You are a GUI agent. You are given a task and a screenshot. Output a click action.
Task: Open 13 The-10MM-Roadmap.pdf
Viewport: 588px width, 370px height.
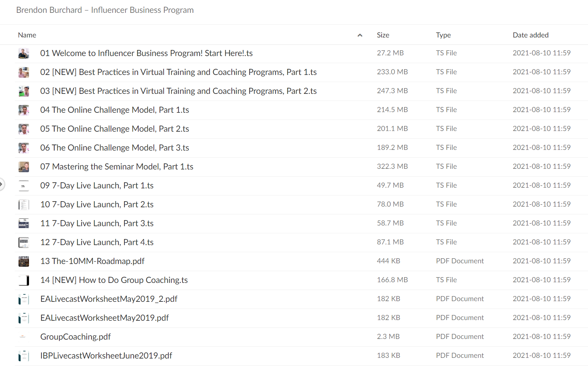92,261
